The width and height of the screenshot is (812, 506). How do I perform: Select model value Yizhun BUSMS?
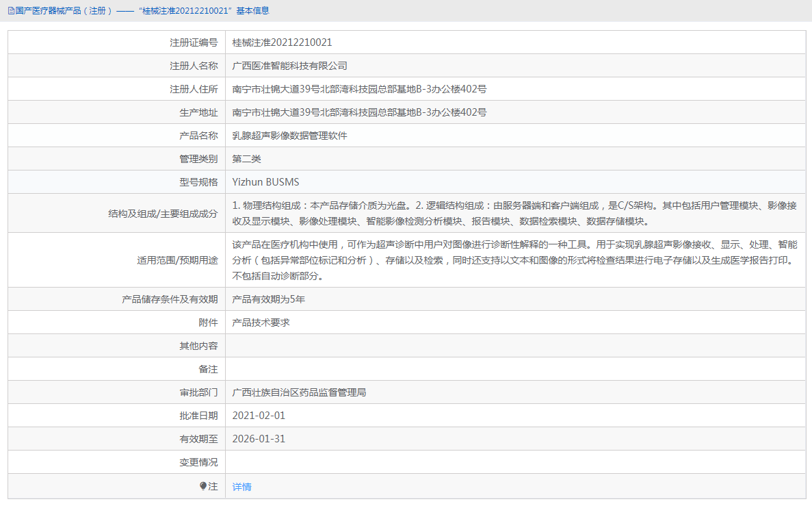(265, 182)
